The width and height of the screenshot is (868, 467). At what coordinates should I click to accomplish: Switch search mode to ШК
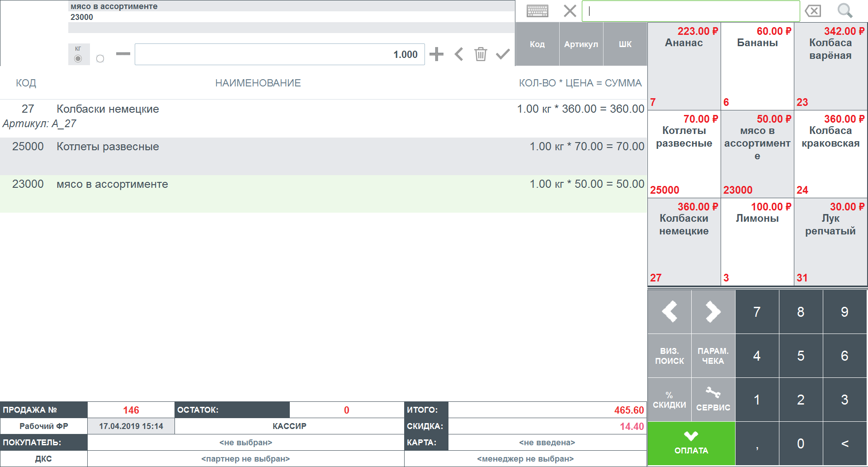625,44
